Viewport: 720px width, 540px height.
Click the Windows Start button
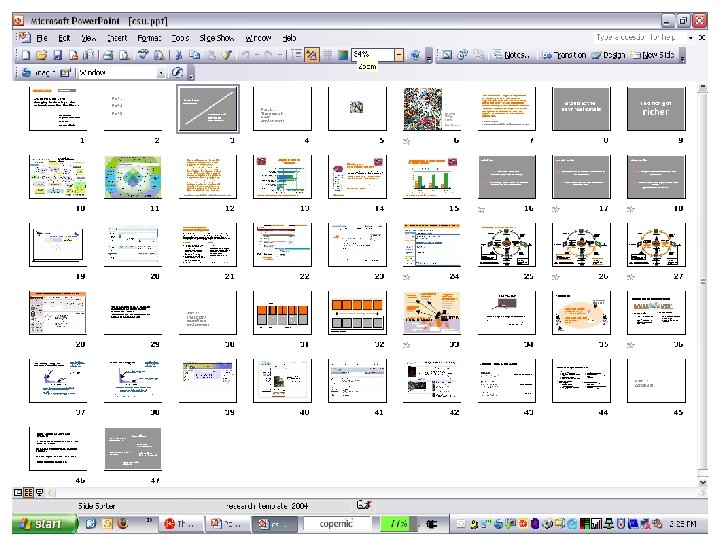[44, 523]
